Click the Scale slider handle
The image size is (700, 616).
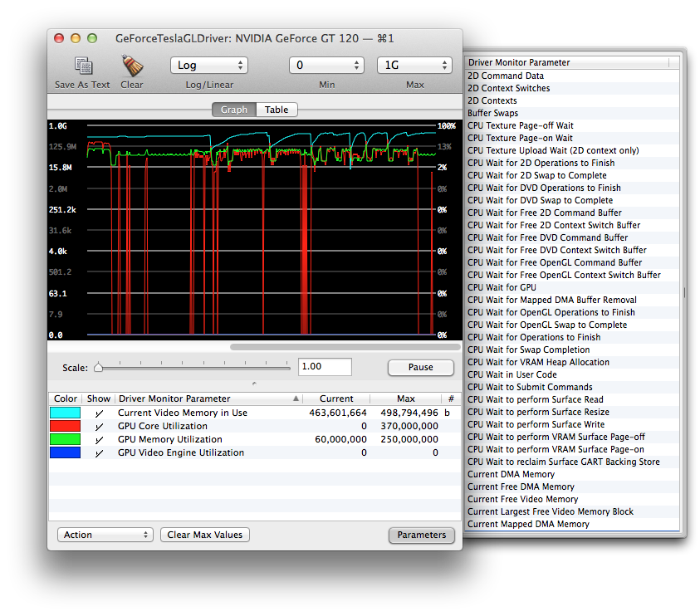(99, 367)
